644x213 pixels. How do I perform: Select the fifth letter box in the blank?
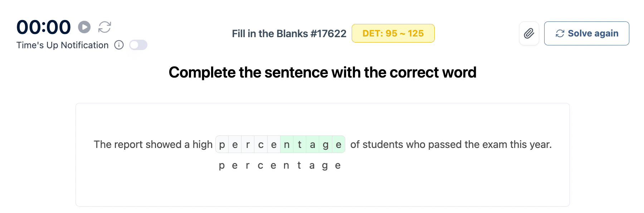274,144
